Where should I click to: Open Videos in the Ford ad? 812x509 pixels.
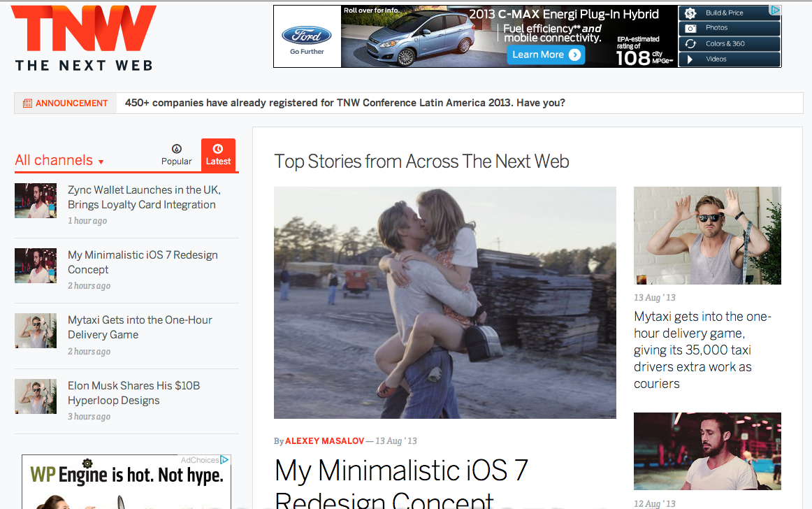coord(729,59)
